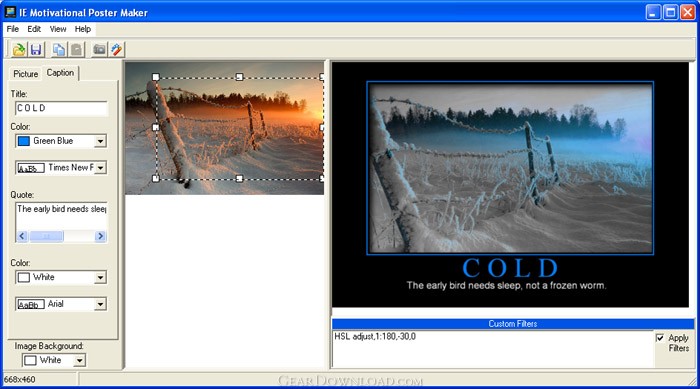Viewport: 700px width, 389px height.
Task: Open the Arial quote font dropdown
Action: [x=100, y=304]
